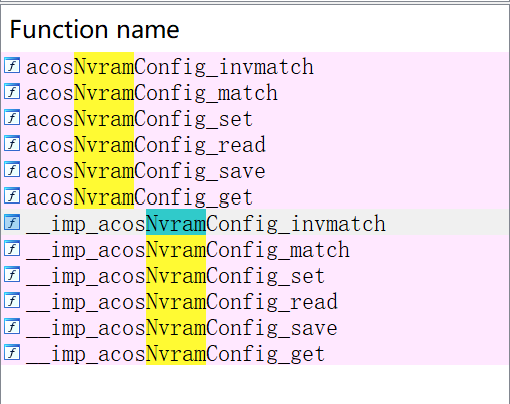Select acosNvramConfig_get function name

139,196
